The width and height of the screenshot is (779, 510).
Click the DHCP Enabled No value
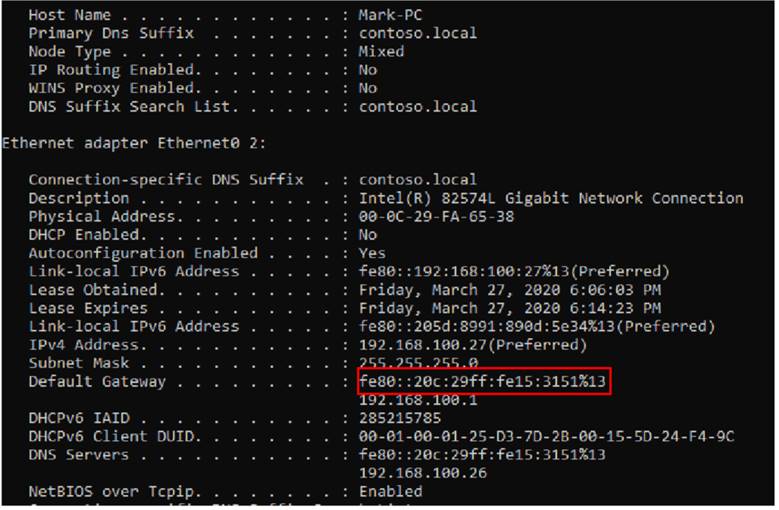pyautogui.click(x=368, y=235)
